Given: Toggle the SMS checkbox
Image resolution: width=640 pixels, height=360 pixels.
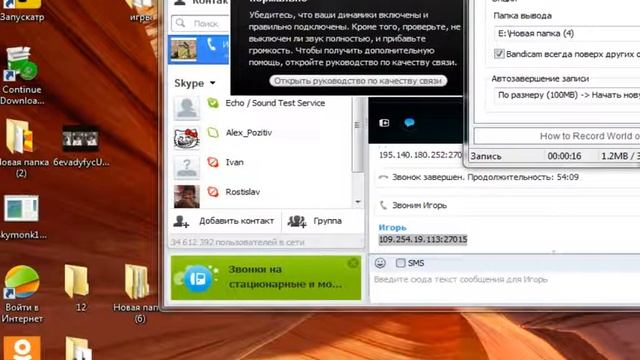Looking at the screenshot, I should [400, 263].
